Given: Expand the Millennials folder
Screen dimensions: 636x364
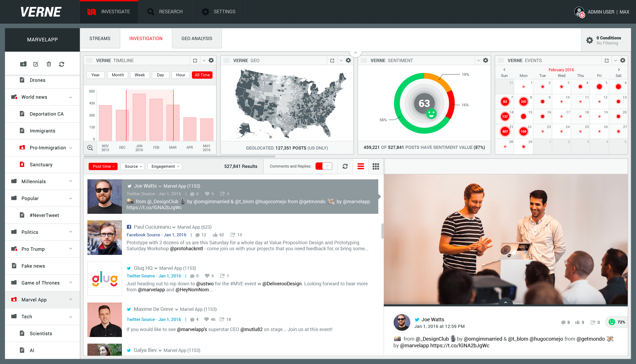Looking at the screenshot, I should 71,181.
